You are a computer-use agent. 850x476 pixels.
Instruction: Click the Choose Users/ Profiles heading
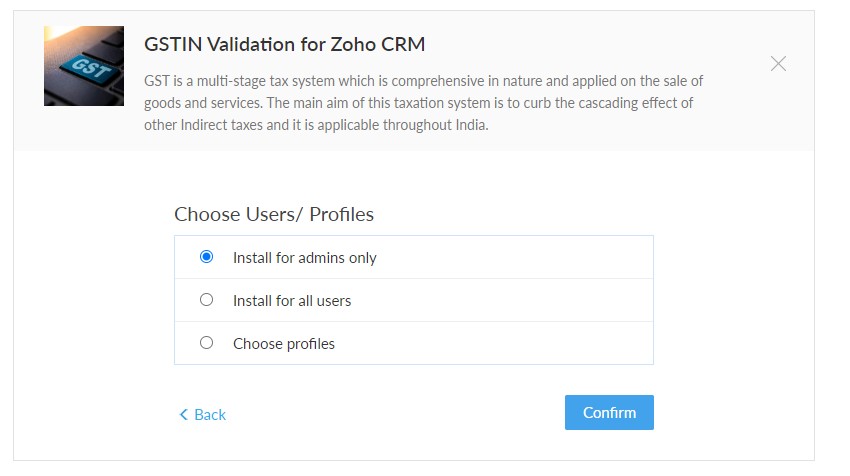pyautogui.click(x=274, y=214)
